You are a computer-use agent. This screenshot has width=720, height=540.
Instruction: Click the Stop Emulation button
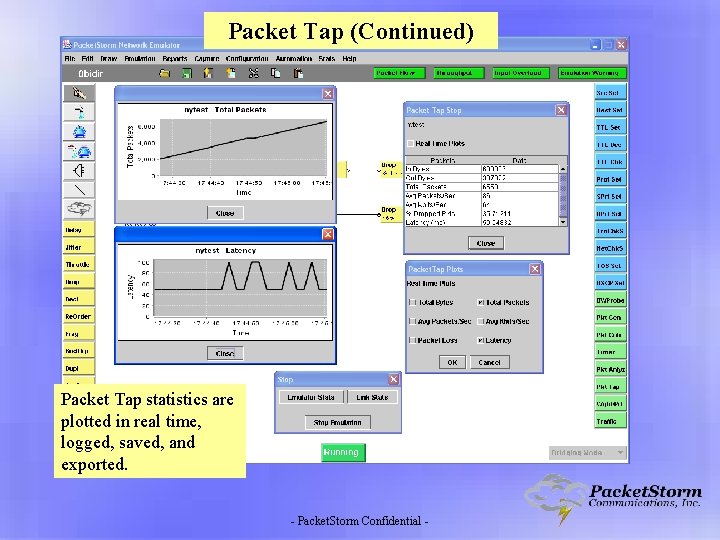coord(338,422)
